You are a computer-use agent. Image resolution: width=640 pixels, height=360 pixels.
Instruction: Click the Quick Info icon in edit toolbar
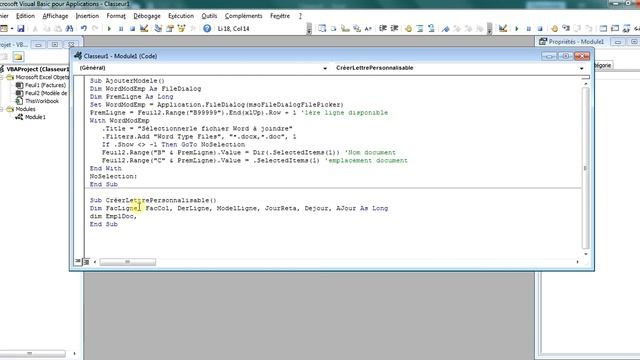coord(345,29)
